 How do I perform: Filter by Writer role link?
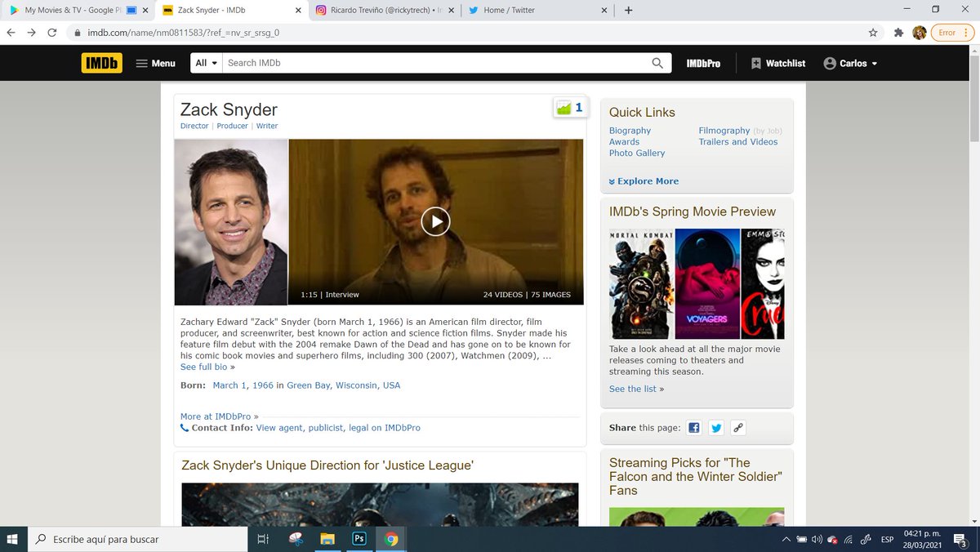(x=267, y=126)
